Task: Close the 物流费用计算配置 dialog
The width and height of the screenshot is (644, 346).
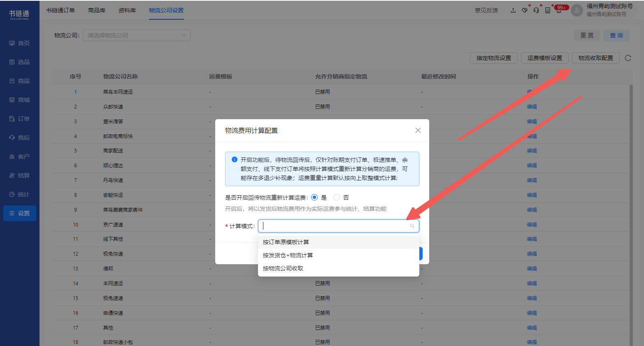Action: coord(418,130)
